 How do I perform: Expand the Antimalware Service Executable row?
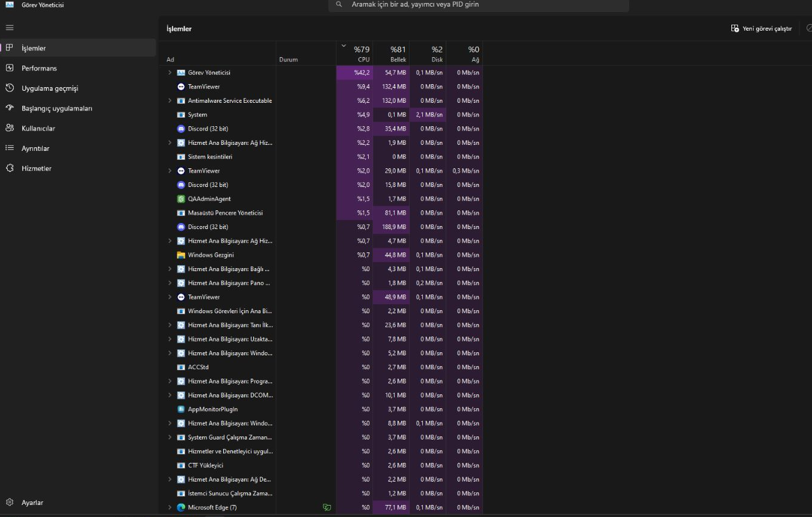coord(170,100)
